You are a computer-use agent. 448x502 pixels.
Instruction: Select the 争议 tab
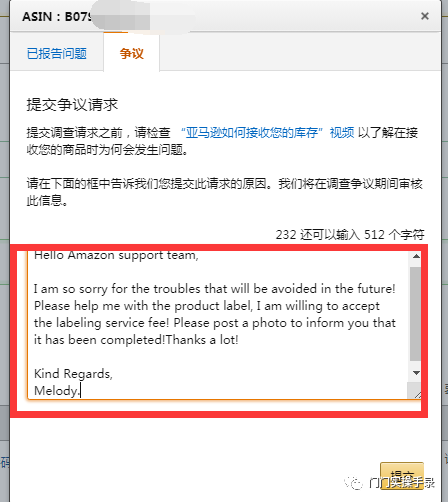132,53
